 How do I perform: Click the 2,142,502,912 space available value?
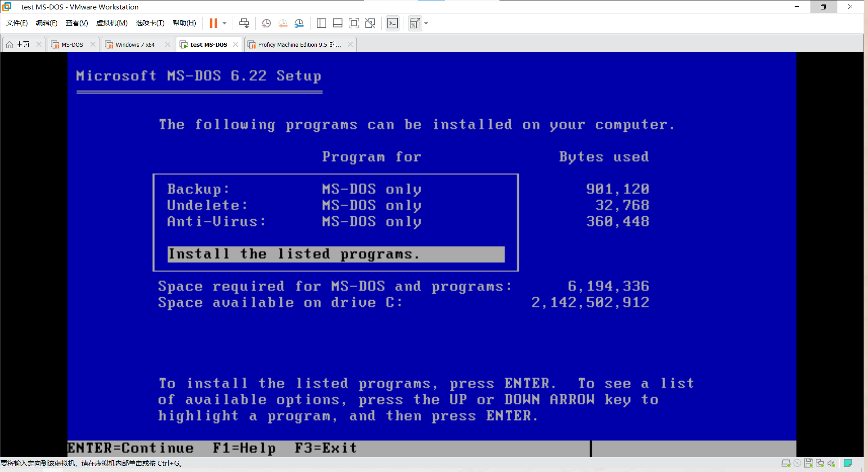click(590, 303)
